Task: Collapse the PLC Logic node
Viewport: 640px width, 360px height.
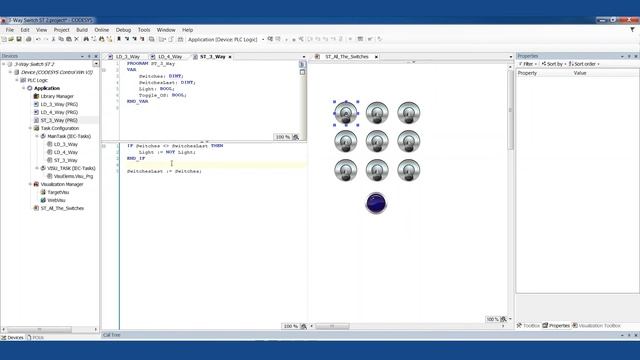Action: [x=17, y=80]
